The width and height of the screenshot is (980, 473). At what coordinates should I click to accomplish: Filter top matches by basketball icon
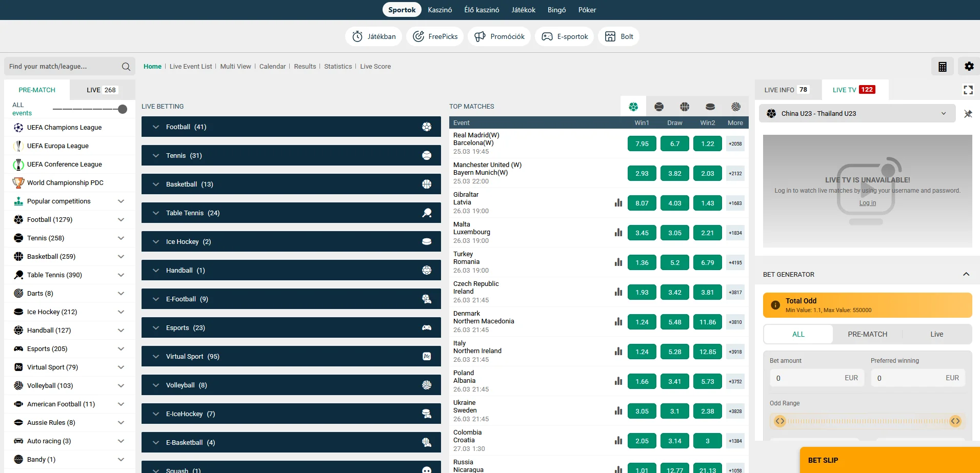pyautogui.click(x=685, y=107)
